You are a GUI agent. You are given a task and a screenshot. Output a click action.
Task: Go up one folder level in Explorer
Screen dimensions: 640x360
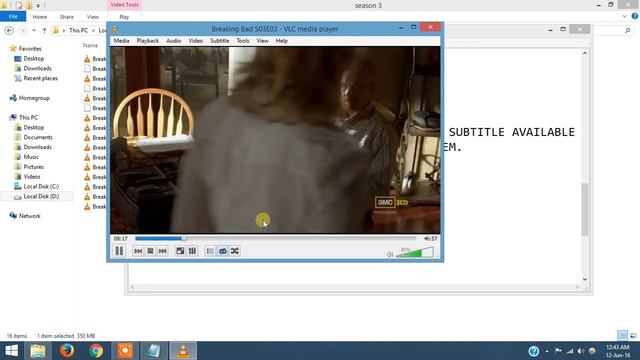pyautogui.click(x=44, y=30)
